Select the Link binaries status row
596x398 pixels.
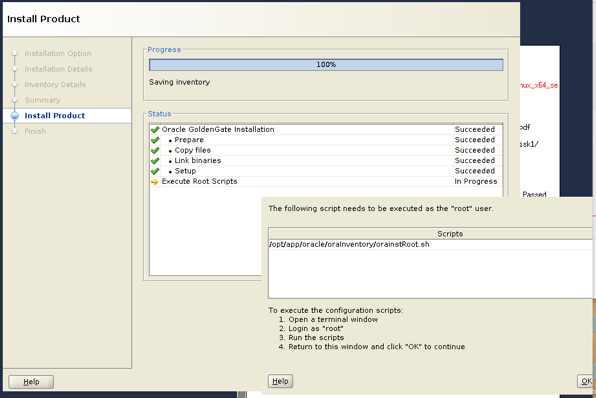[x=326, y=160]
